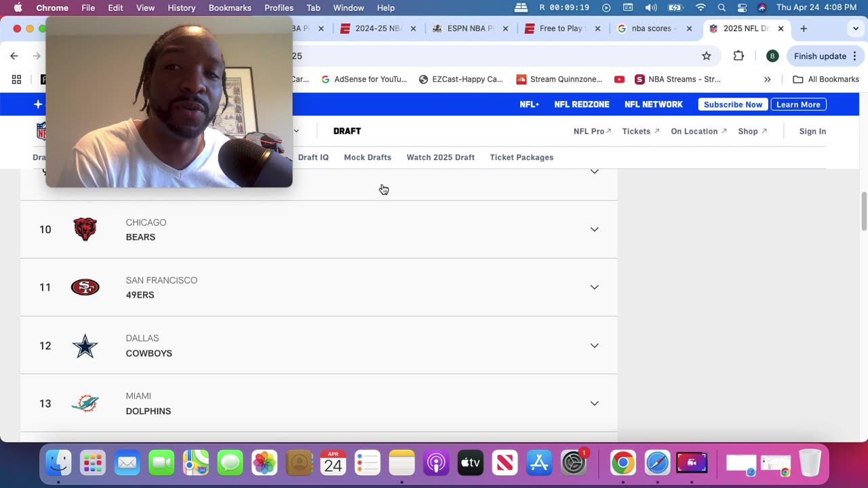868x488 pixels.
Task: Switch to the Free to Play tab
Action: pyautogui.click(x=561, y=28)
